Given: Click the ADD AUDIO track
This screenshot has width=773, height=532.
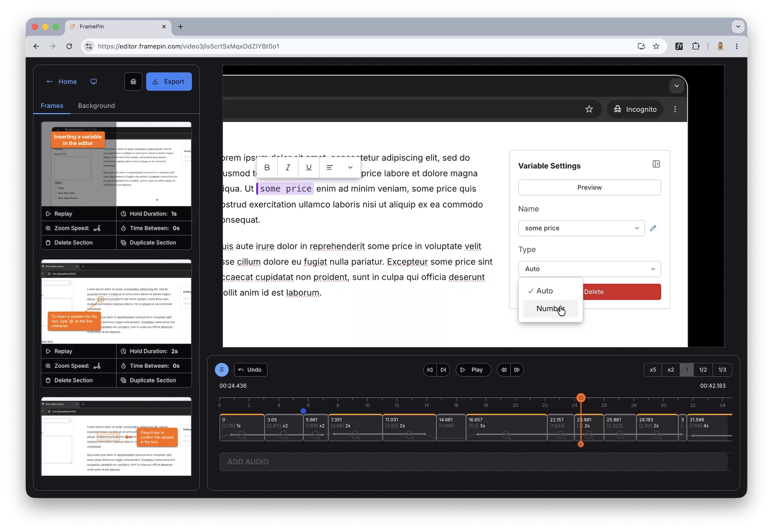Looking at the screenshot, I should 475,462.
